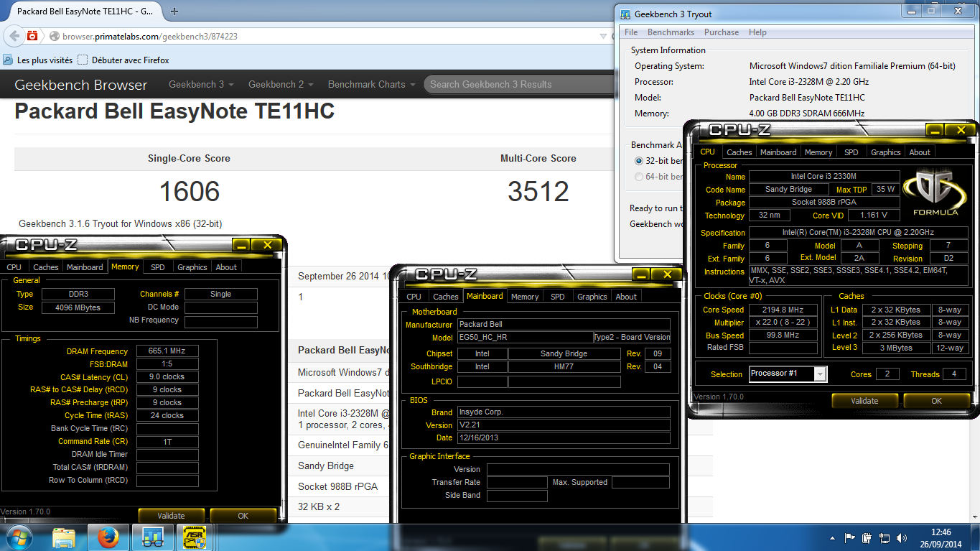
Task: Open About tab in Mainboard CPU-Z window
Action: pos(626,297)
